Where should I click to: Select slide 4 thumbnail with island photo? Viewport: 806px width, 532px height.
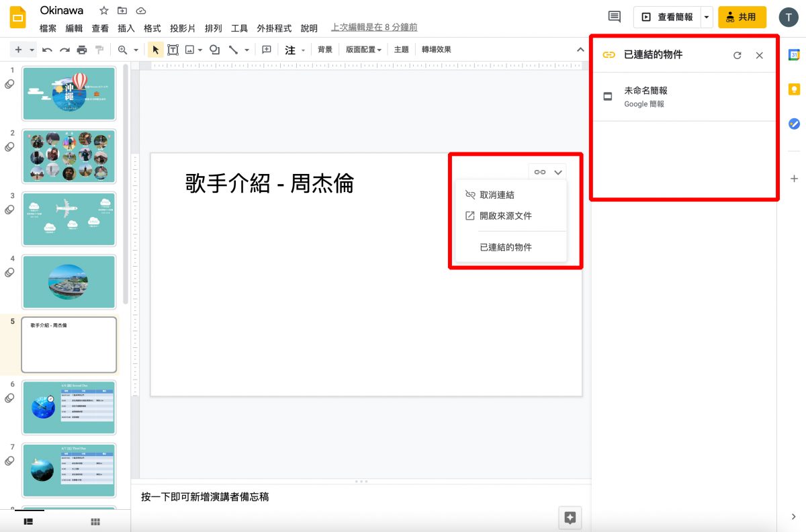click(x=69, y=282)
